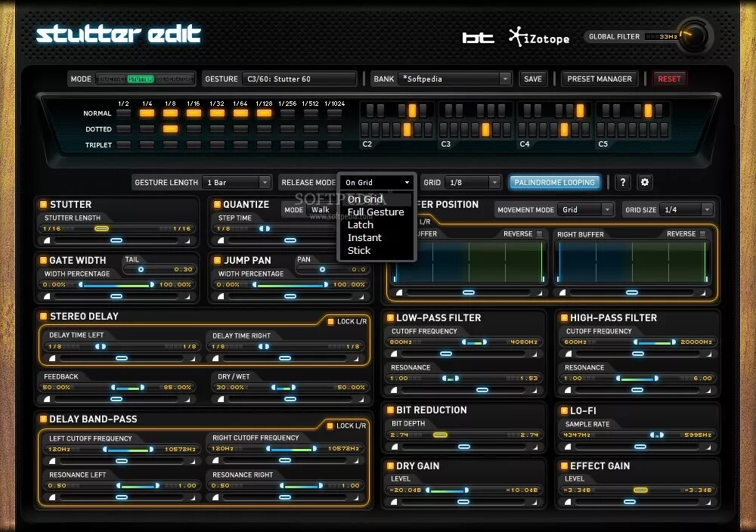Toggle Palindrome Looping
The height and width of the screenshot is (532, 756).
[x=554, y=182]
